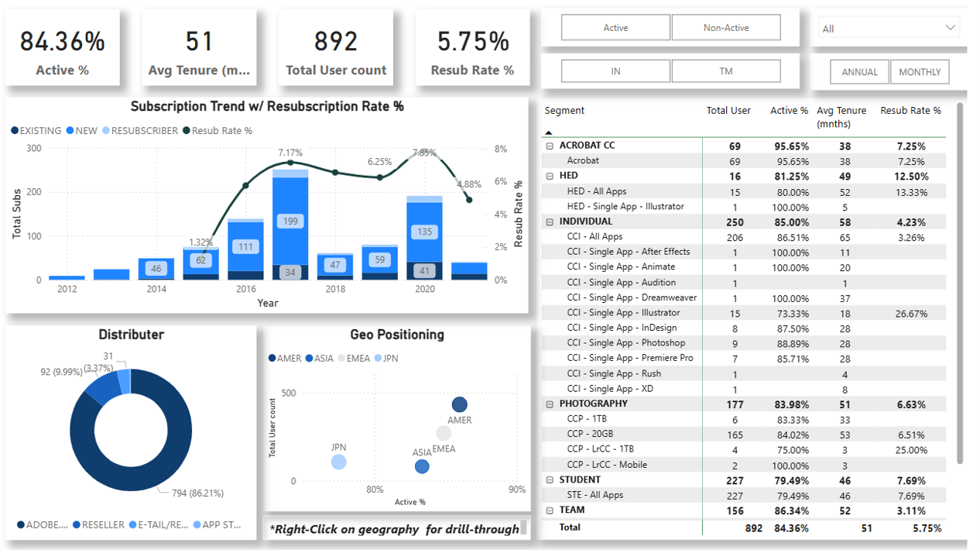This screenshot has height=550, width=980.
Task: Select 'CCI - Single App - Illustrator' row
Action: click(744, 313)
